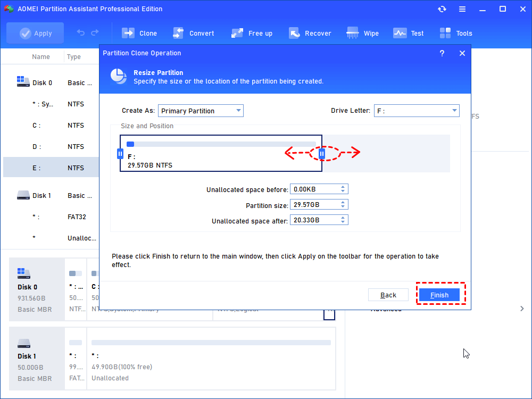The width and height of the screenshot is (532, 399).
Task: Select the 49.90GB Unallocated block
Action: click(x=211, y=359)
